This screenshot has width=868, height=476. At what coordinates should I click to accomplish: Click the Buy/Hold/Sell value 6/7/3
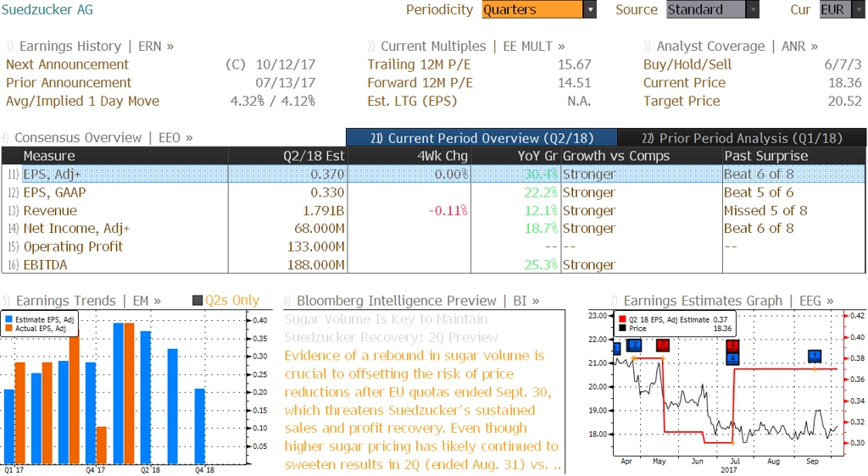pos(843,64)
